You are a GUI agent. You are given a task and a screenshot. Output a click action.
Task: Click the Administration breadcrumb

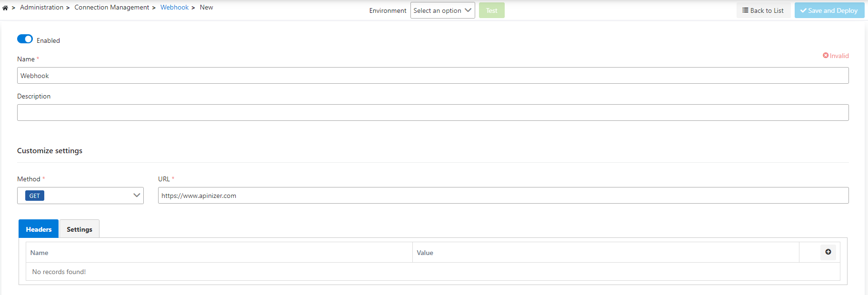click(42, 8)
